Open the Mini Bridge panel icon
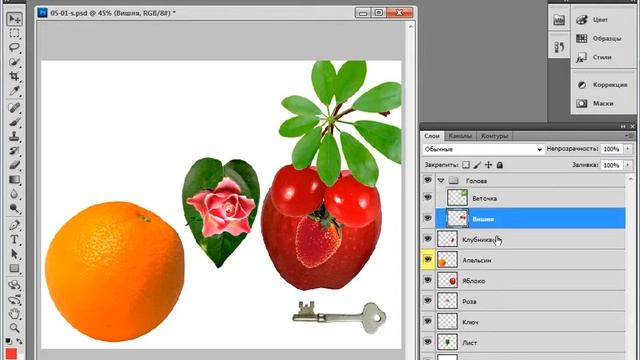The height and width of the screenshot is (360, 640). click(x=559, y=20)
